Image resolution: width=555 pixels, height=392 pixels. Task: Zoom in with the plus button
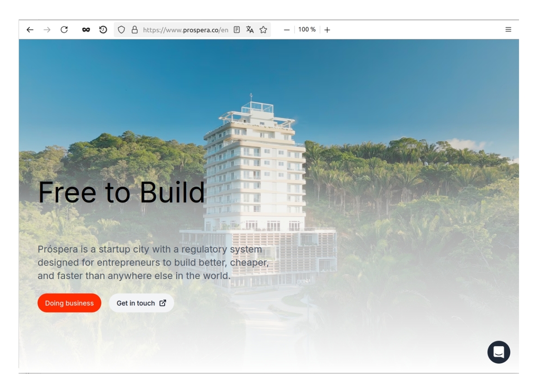coord(327,30)
